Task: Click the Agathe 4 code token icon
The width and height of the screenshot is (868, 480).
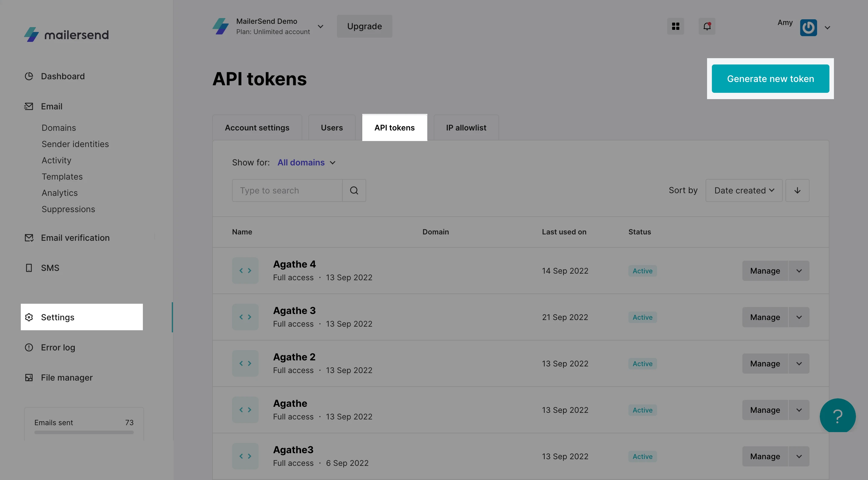Action: pos(245,271)
